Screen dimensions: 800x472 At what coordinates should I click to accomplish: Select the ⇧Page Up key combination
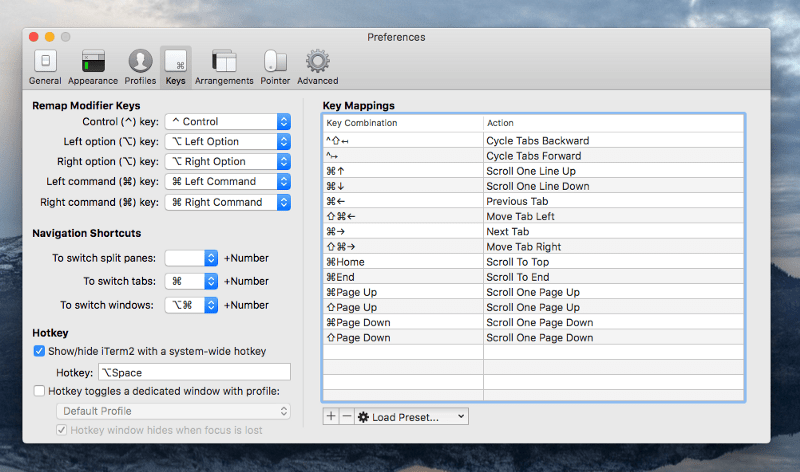(352, 307)
